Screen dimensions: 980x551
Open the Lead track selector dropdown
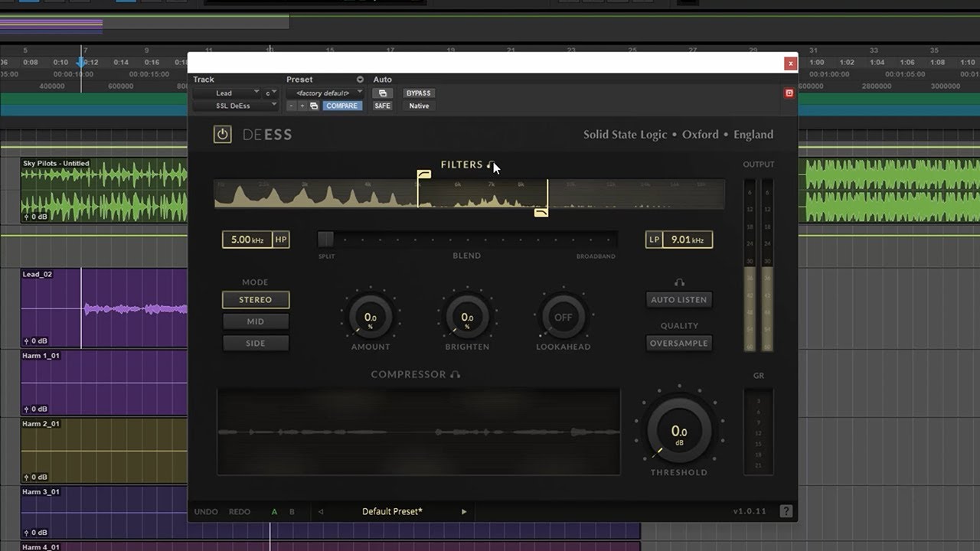(227, 93)
